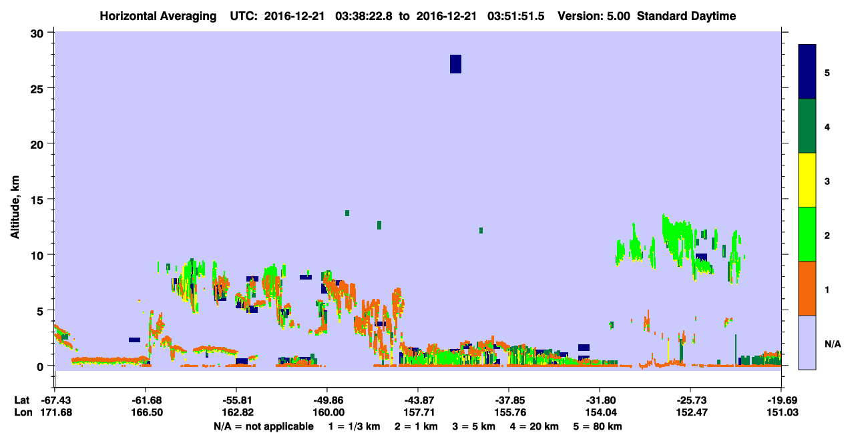
Task: Click the '4 = 20 km' legend text
Action: 535,426
